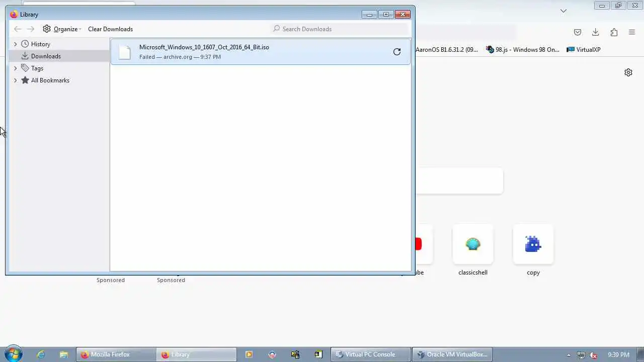Select Downloads in the Library sidebar
Image resolution: width=644 pixels, height=362 pixels.
click(x=45, y=56)
